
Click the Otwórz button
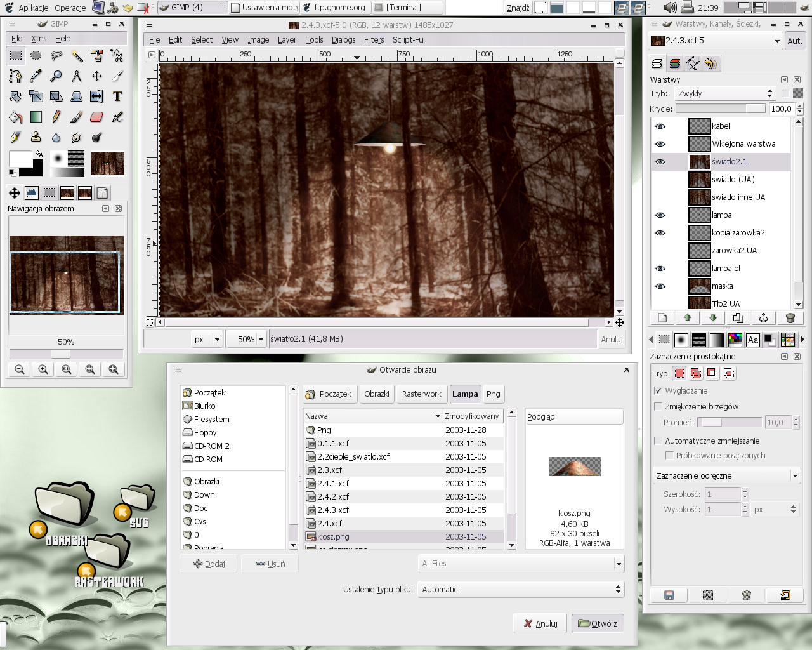[x=598, y=623]
